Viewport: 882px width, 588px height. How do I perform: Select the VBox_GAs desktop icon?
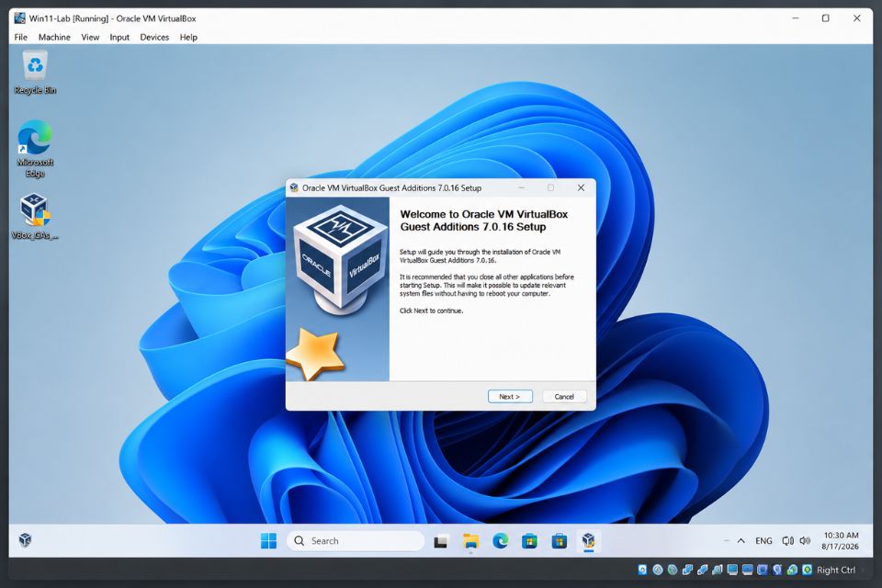pos(35,217)
